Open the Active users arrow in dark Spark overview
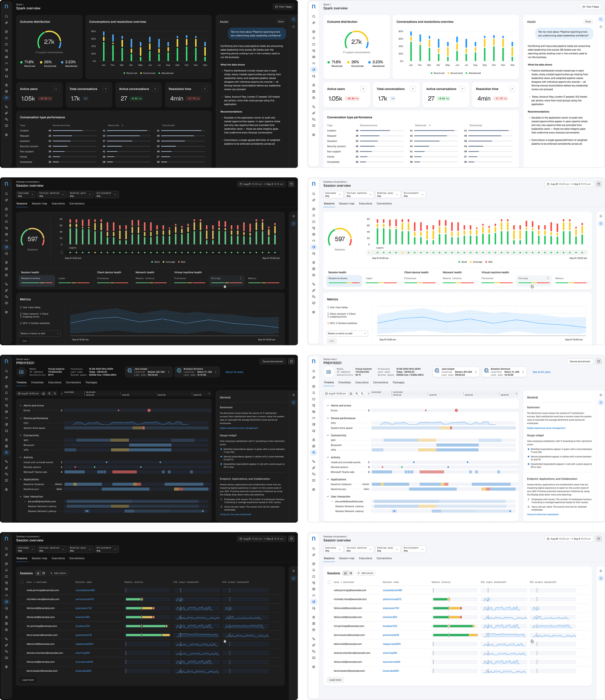Viewport: 605px width, 700px height. (56, 89)
